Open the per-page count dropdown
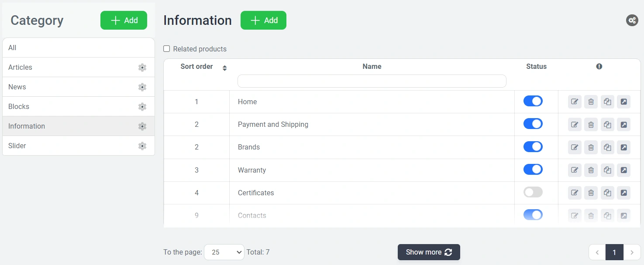The width and height of the screenshot is (644, 265). click(x=224, y=252)
